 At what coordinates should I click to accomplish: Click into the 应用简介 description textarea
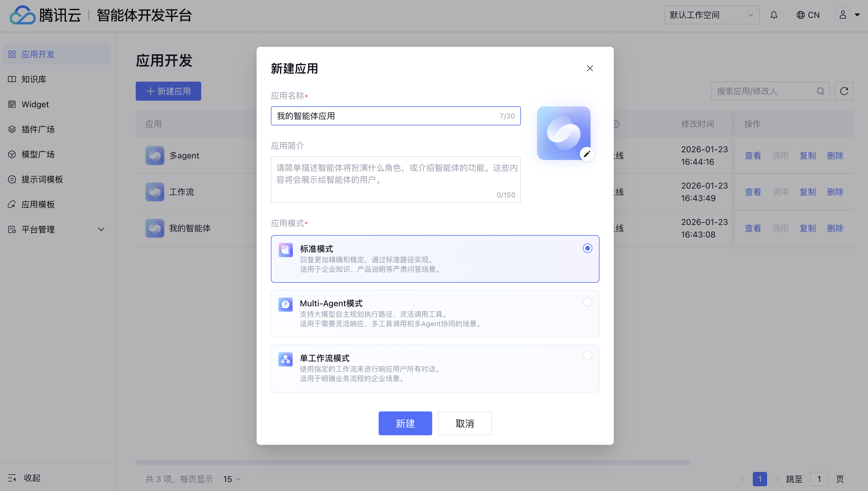(x=395, y=179)
